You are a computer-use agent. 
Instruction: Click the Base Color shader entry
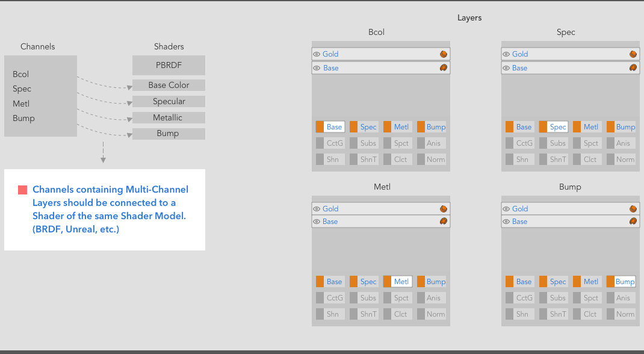click(x=169, y=85)
